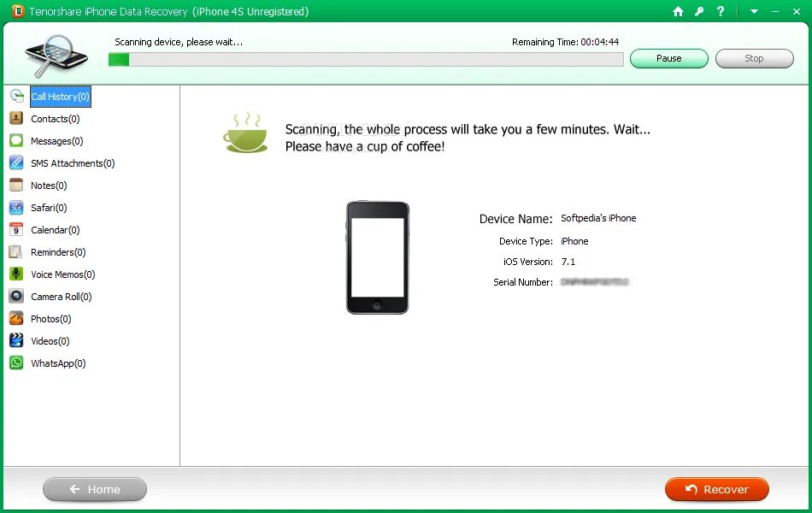
Task: Open Messages(0) category
Action: click(x=57, y=141)
